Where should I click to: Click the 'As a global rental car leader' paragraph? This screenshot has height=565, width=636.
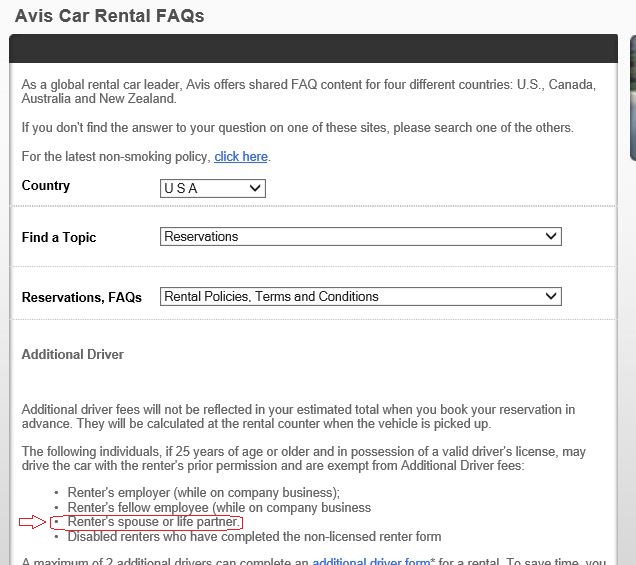pyautogui.click(x=308, y=92)
